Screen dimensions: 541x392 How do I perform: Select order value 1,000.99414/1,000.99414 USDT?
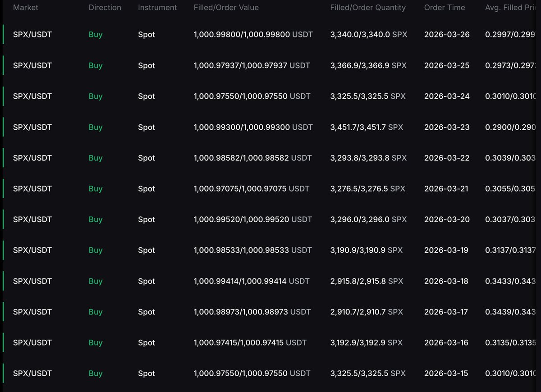point(252,281)
